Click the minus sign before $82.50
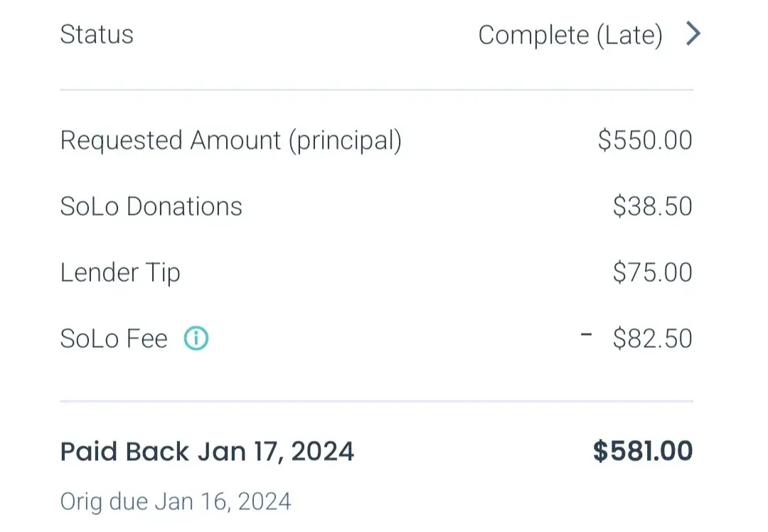768x532 pixels. coord(587,334)
